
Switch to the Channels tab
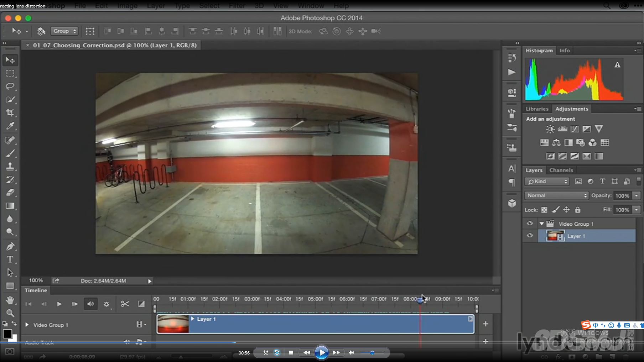coord(561,170)
